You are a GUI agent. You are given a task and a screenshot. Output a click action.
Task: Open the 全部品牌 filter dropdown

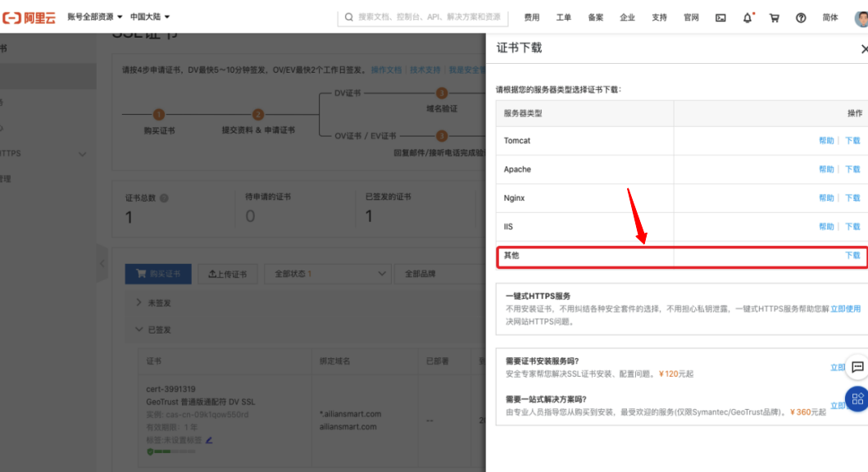(x=440, y=274)
